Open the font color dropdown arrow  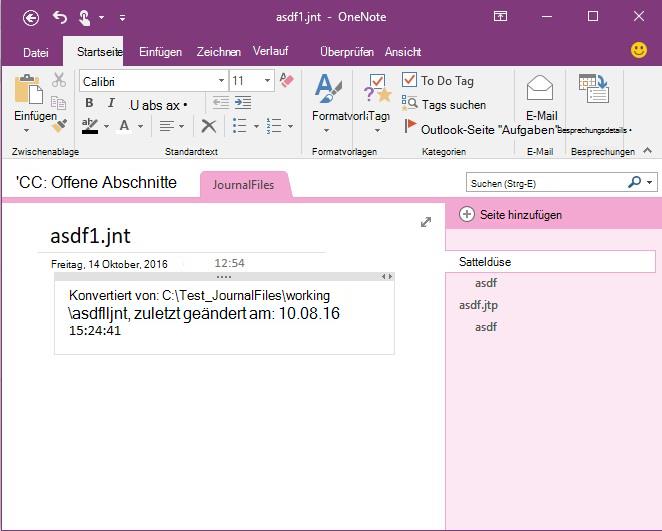pyautogui.click(x=141, y=126)
